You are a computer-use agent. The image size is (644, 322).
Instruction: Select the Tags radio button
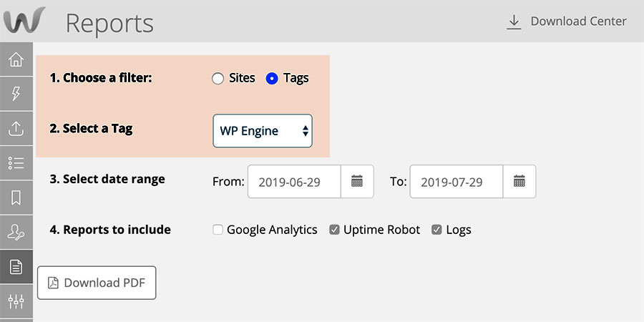(272, 79)
